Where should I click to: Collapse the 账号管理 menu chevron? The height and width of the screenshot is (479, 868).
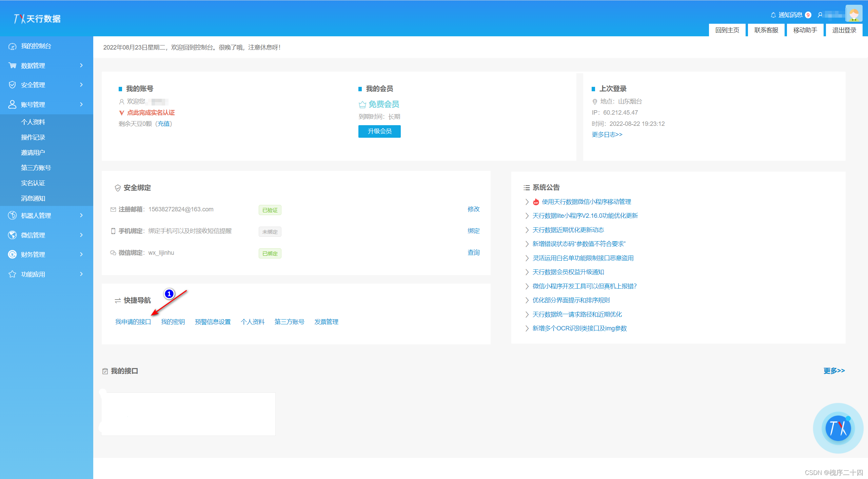(x=81, y=104)
